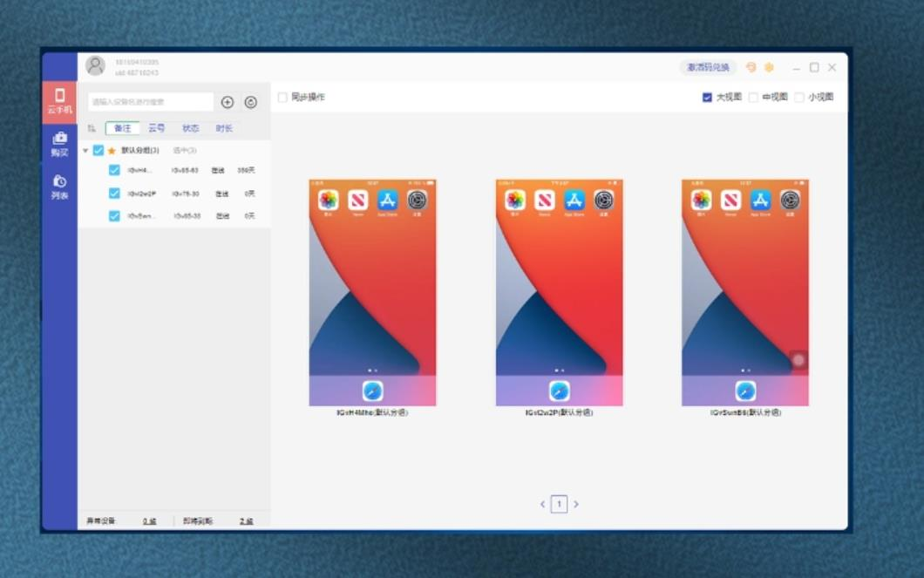The height and width of the screenshot is (578, 924).
Task: Click the star icon on the default group
Action: coord(112,151)
